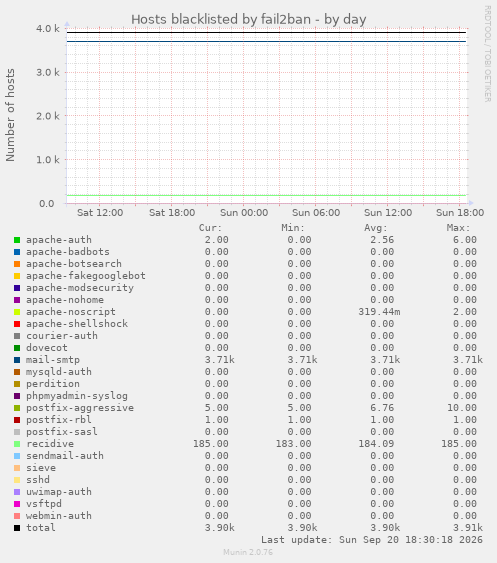This screenshot has height=563, width=497.
Task: Click the Sun 00:00 time axis label
Action: pos(244,213)
